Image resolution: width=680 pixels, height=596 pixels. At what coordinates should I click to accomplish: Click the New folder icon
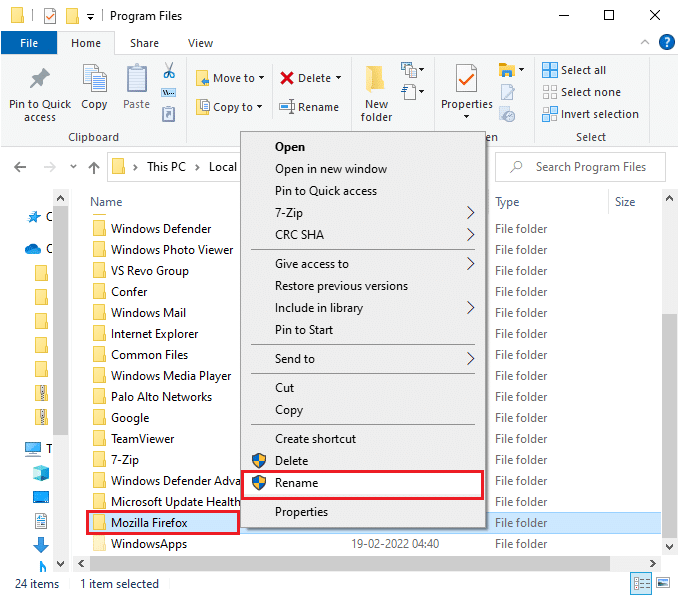(376, 80)
